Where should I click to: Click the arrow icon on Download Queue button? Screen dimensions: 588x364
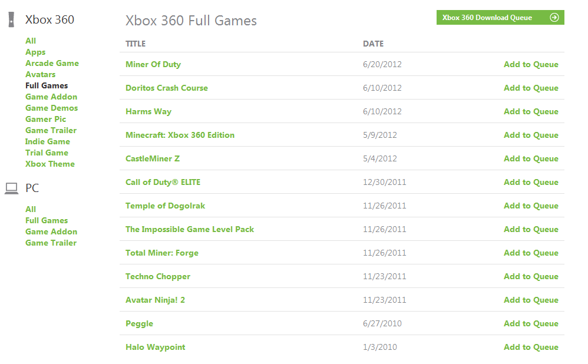(554, 18)
